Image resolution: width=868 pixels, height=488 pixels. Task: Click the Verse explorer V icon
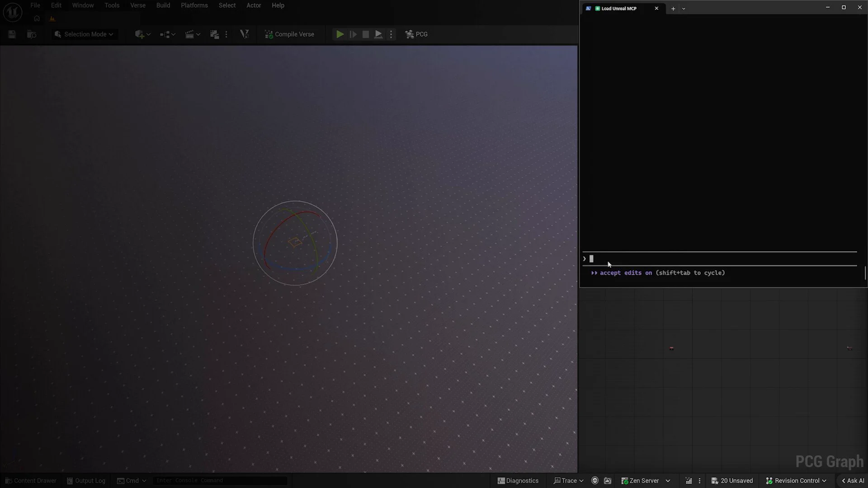[244, 34]
